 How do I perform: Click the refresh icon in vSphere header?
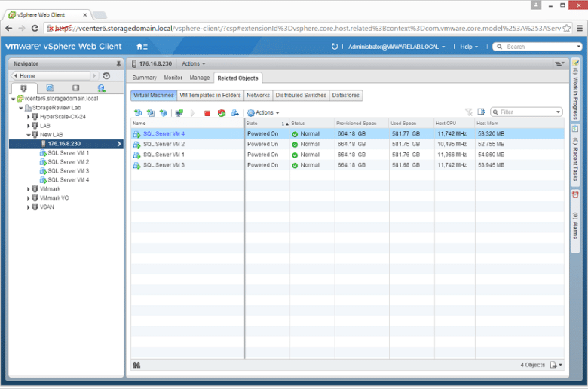335,47
